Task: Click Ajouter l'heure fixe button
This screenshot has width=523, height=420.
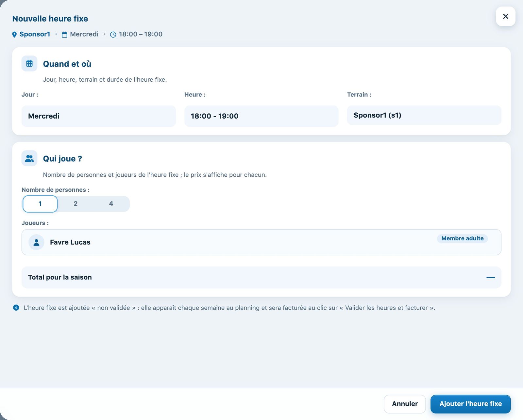Action: tap(471, 404)
